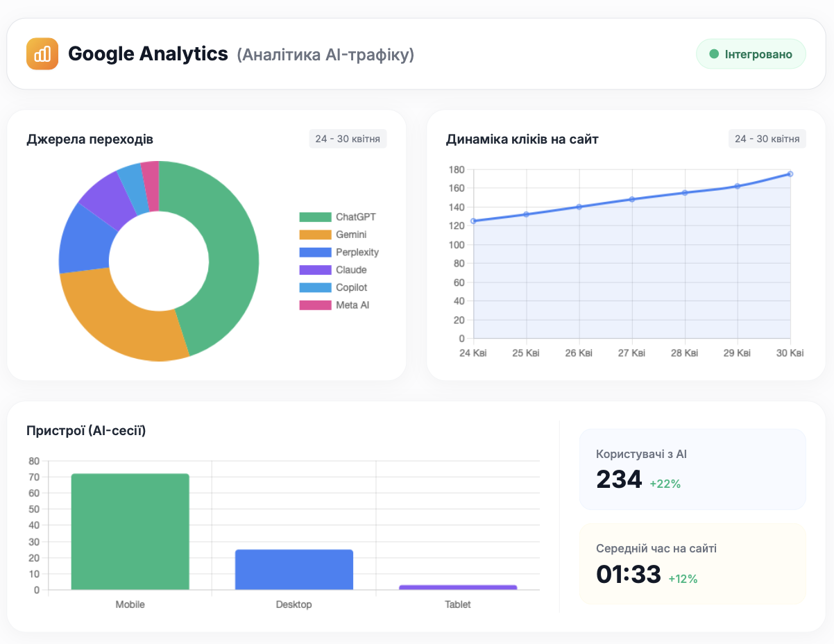Viewport: 834px width, 644px height.
Task: Click the date range badge in Динаміка кліків card
Action: click(767, 139)
